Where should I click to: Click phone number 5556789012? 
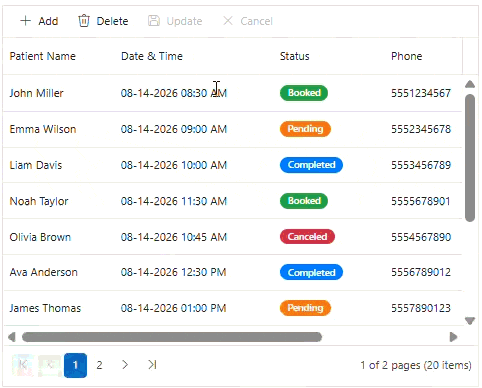(421, 272)
